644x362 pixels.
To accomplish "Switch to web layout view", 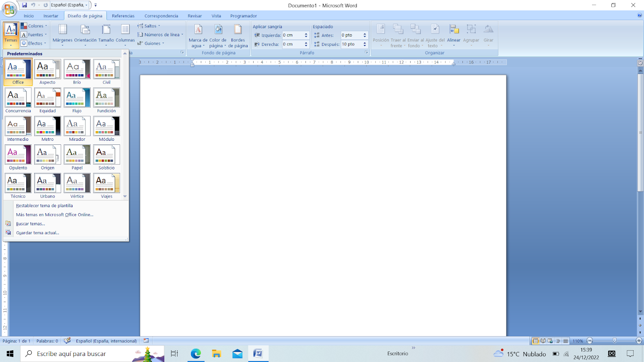I will tap(550, 341).
